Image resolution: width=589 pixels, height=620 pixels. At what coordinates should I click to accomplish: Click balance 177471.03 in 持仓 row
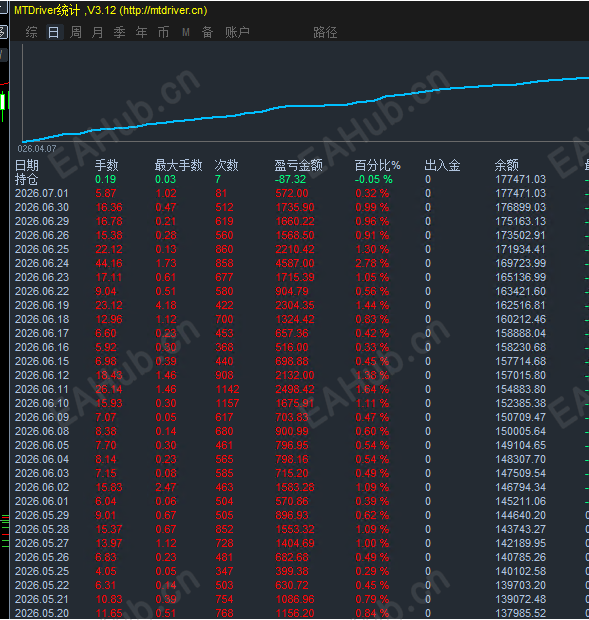(x=521, y=179)
